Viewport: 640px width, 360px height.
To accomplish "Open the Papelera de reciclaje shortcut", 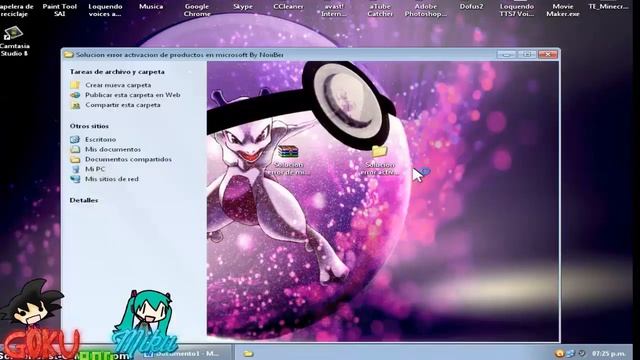I will [16, 10].
